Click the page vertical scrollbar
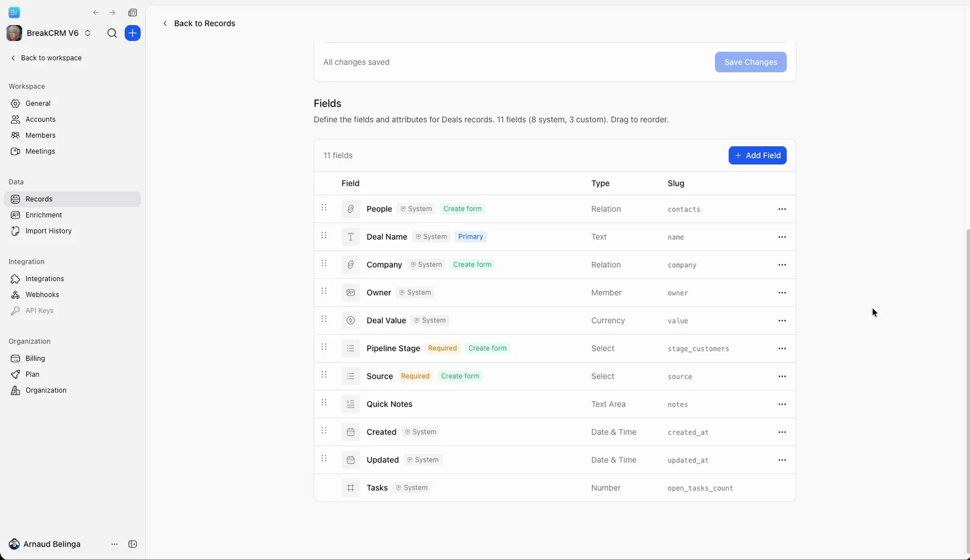The image size is (970, 560). (968, 392)
